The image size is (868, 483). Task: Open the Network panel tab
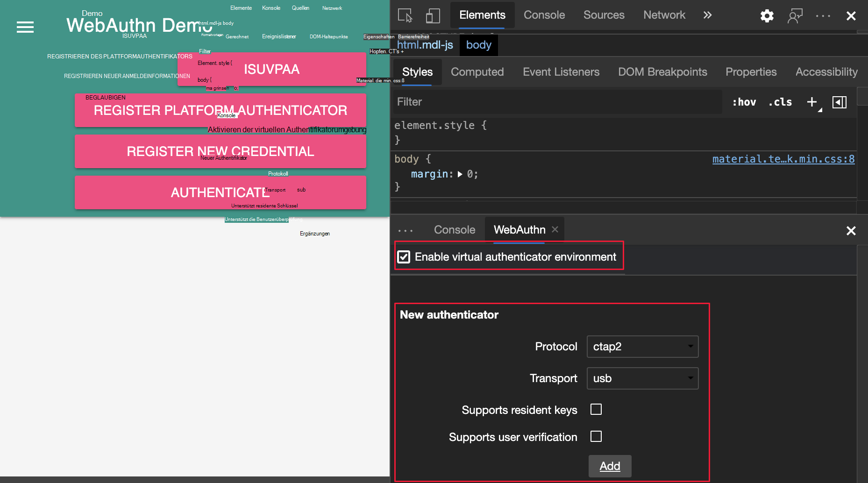(664, 15)
